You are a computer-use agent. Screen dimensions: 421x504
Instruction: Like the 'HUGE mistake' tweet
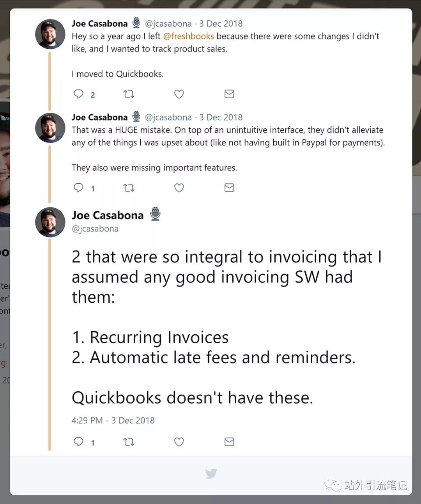[179, 188]
